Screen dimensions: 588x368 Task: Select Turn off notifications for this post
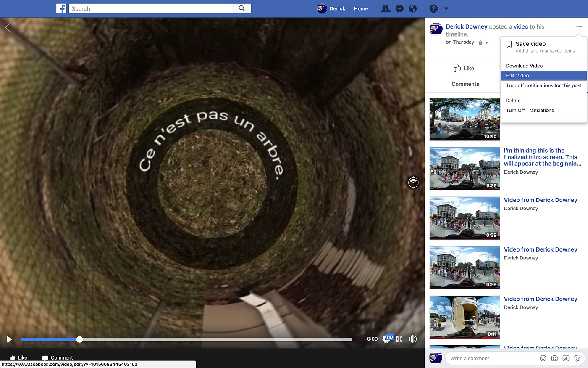point(543,85)
